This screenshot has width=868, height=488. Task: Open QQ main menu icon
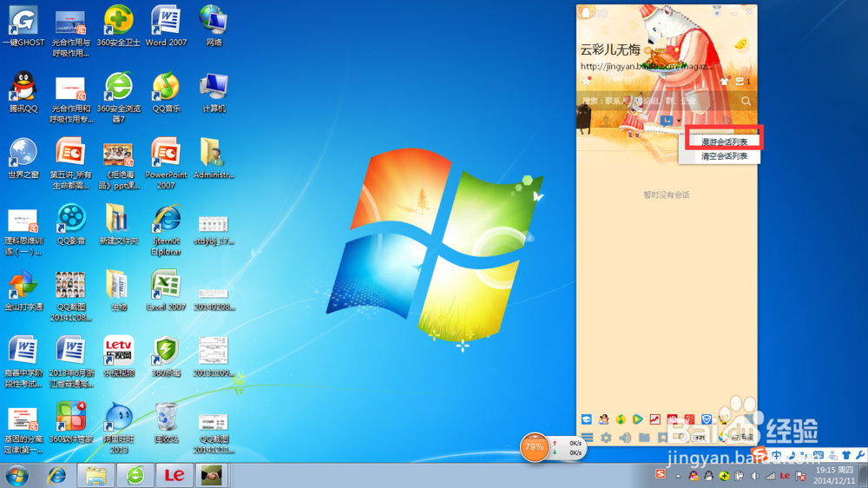pos(587,438)
